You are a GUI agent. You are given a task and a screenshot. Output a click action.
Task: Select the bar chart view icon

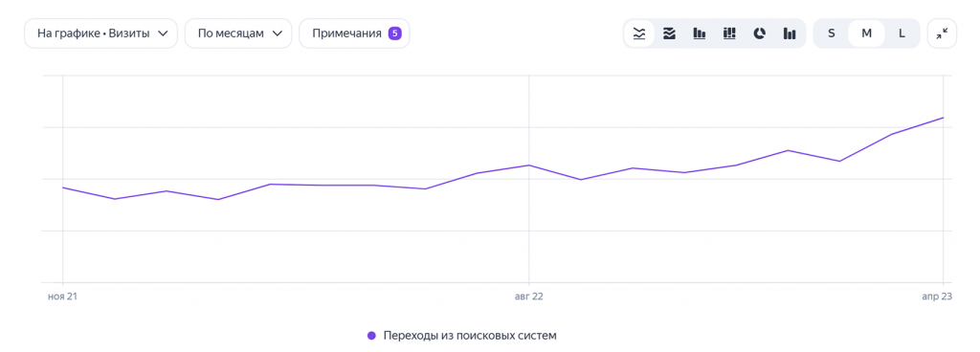(700, 33)
